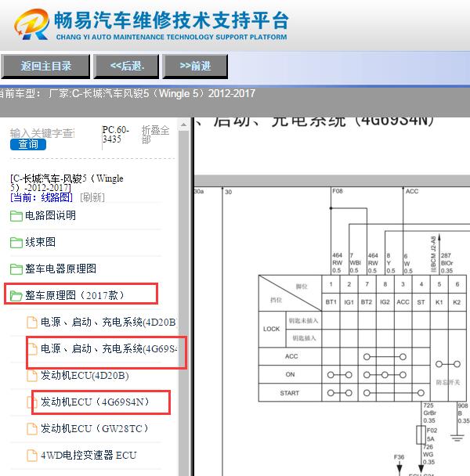470x476 pixels.
Task: Open the 线束图 folder icon
Action: 16,243
